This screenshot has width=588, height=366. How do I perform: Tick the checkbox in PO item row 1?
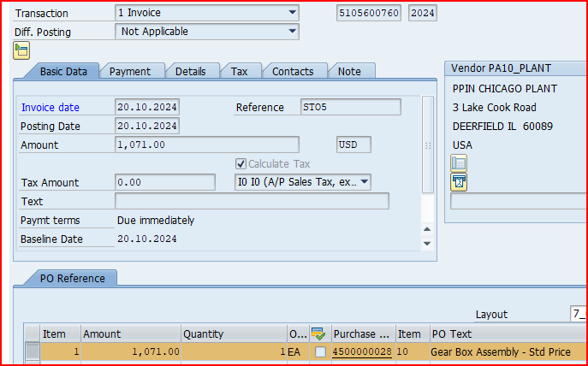(320, 351)
